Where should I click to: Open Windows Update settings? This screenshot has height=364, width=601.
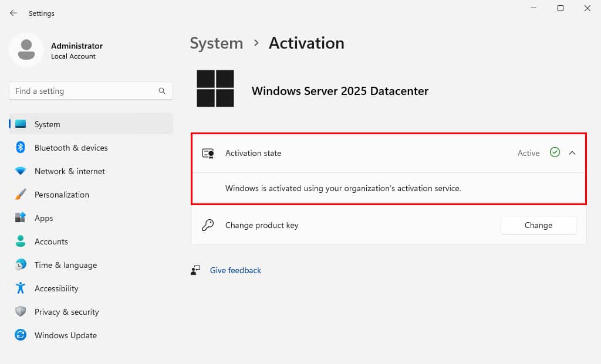tap(91, 335)
